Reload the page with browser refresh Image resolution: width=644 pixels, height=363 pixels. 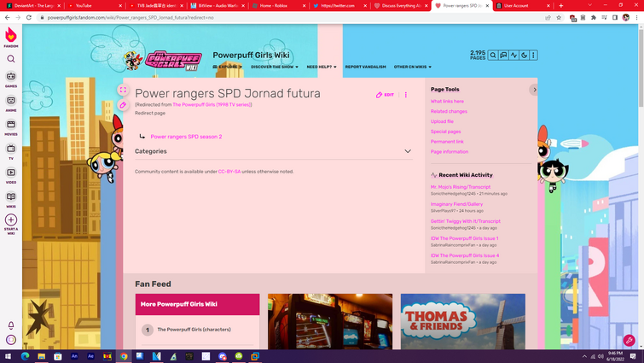[29, 18]
